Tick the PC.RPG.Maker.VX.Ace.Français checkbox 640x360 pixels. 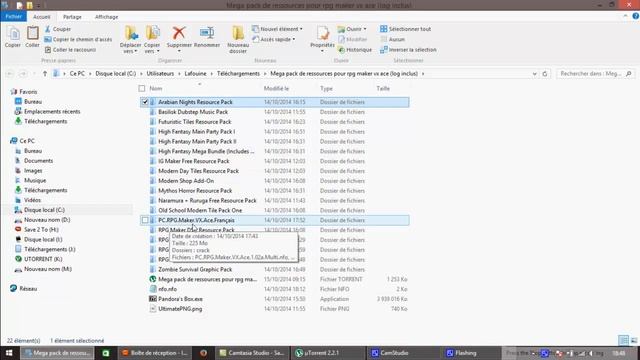(145, 220)
